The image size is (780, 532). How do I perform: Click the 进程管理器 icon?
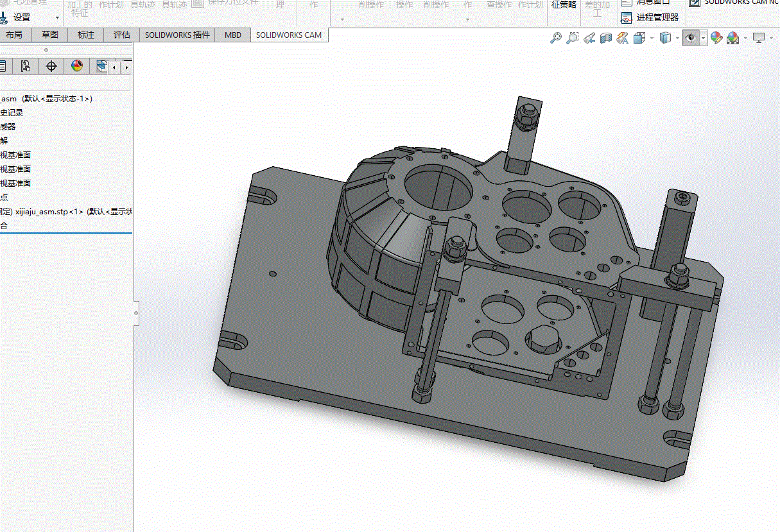click(x=627, y=18)
